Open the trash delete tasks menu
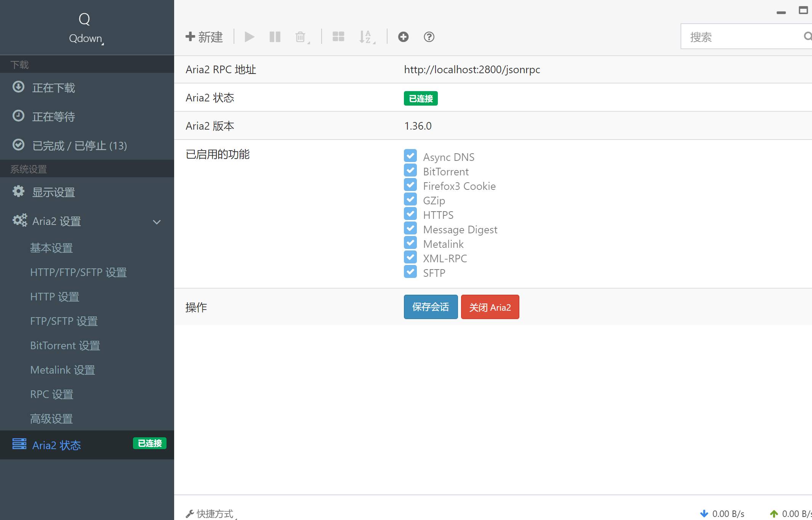 click(302, 37)
